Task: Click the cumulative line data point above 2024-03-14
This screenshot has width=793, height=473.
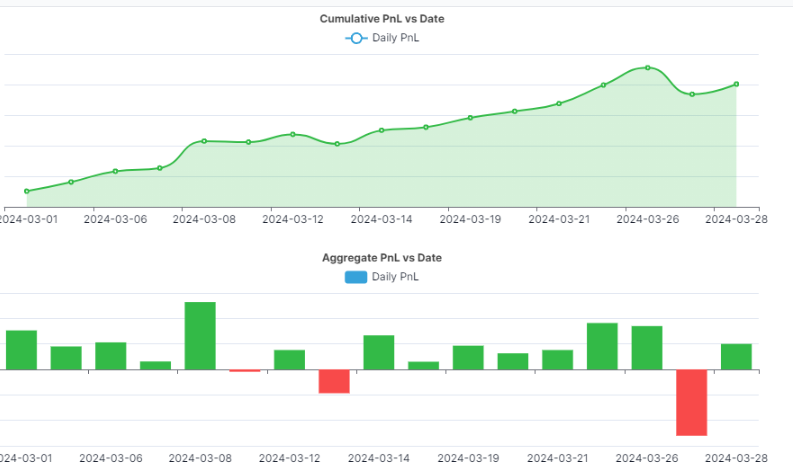Action: click(x=382, y=131)
